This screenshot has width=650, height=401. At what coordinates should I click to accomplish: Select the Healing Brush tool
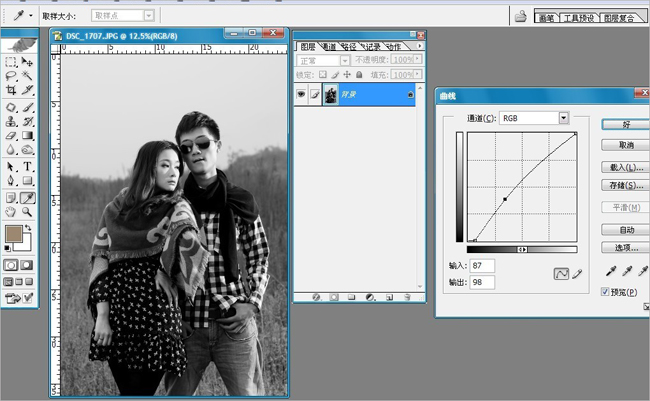[11, 108]
